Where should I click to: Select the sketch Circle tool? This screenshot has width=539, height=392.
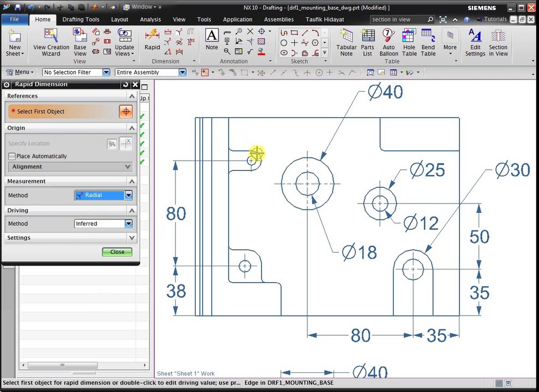[x=283, y=43]
